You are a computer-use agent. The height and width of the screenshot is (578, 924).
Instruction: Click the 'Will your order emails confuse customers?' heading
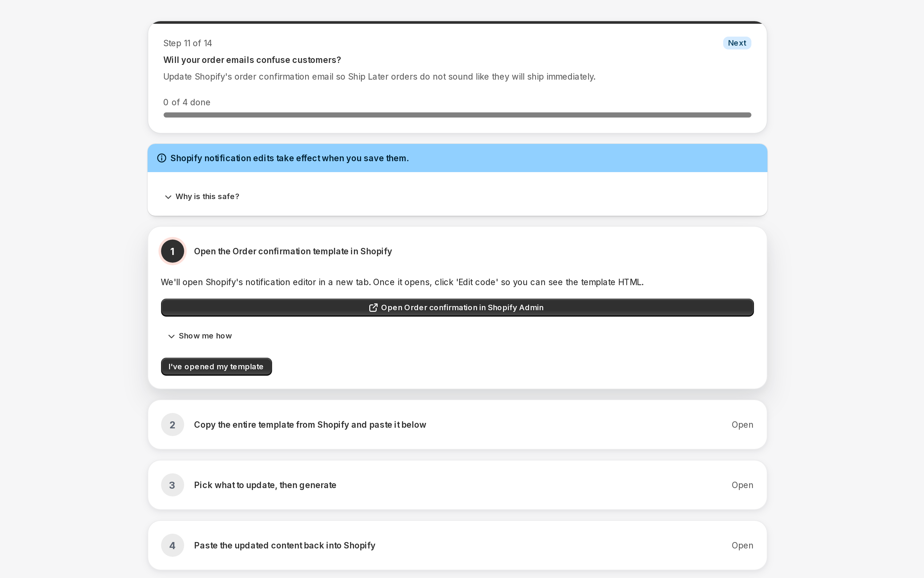point(252,60)
